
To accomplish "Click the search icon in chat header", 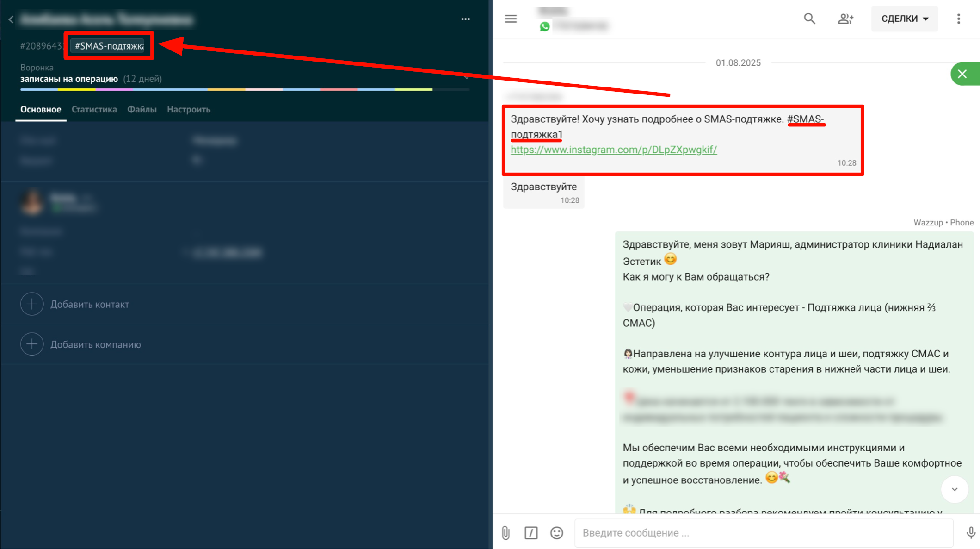I will pos(809,19).
